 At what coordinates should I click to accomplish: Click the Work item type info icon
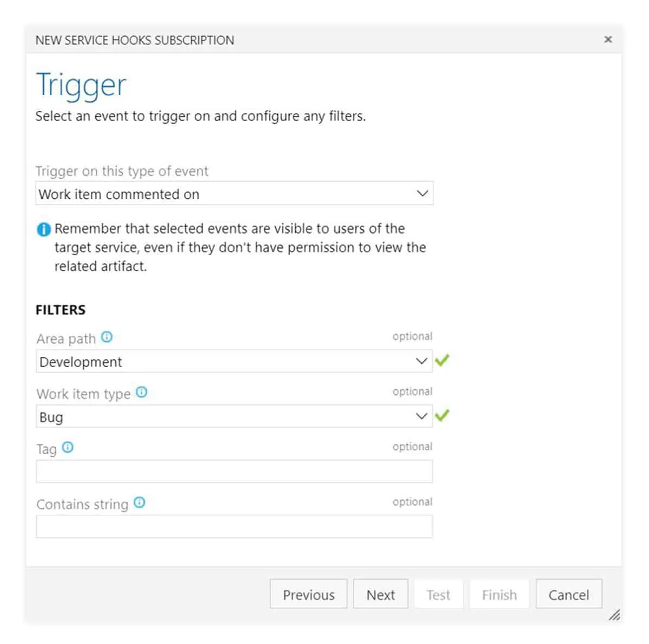[142, 392]
